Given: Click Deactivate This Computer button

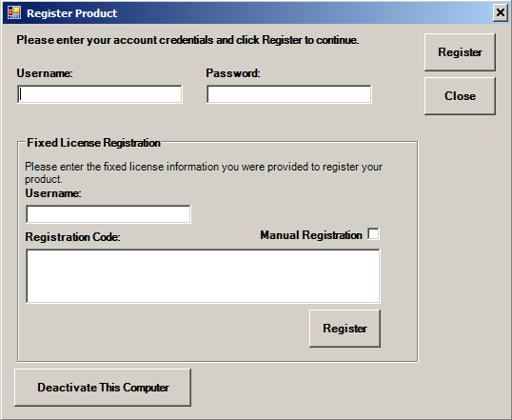Looking at the screenshot, I should (103, 388).
